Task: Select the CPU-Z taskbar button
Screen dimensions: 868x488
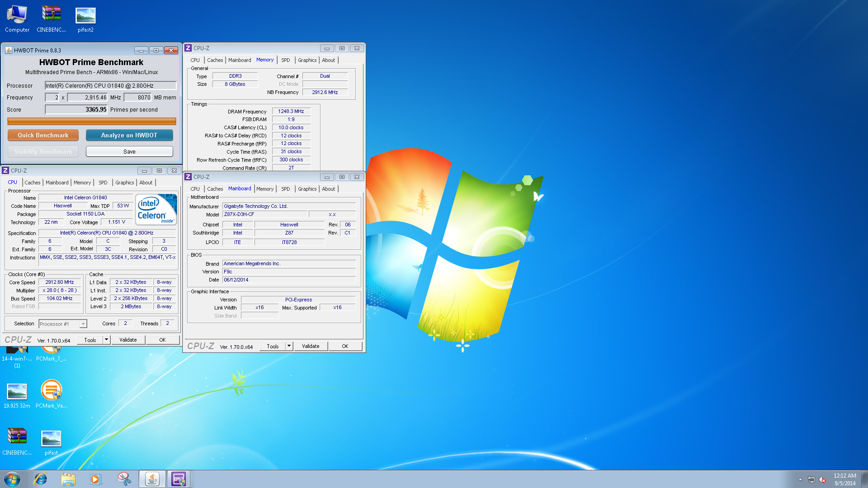Action: [x=179, y=479]
